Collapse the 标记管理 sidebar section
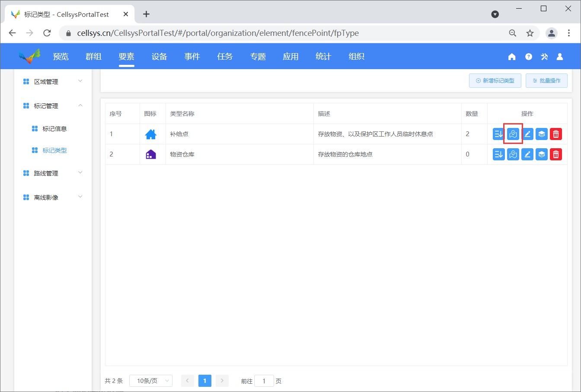581x392 pixels. [x=52, y=106]
